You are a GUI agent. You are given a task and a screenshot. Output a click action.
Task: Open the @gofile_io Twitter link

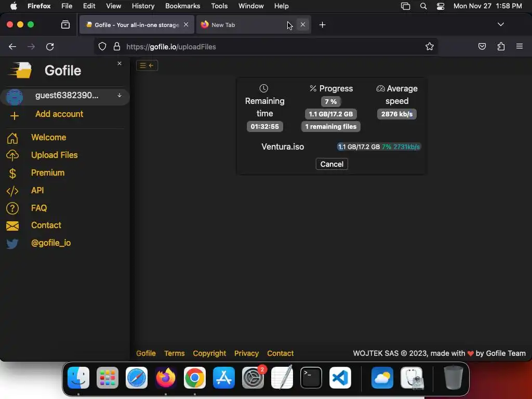click(51, 243)
